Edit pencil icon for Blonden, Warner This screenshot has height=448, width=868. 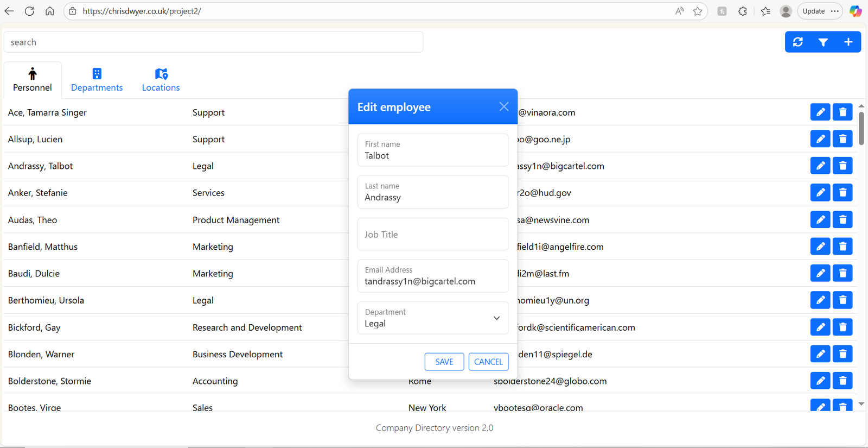click(820, 354)
